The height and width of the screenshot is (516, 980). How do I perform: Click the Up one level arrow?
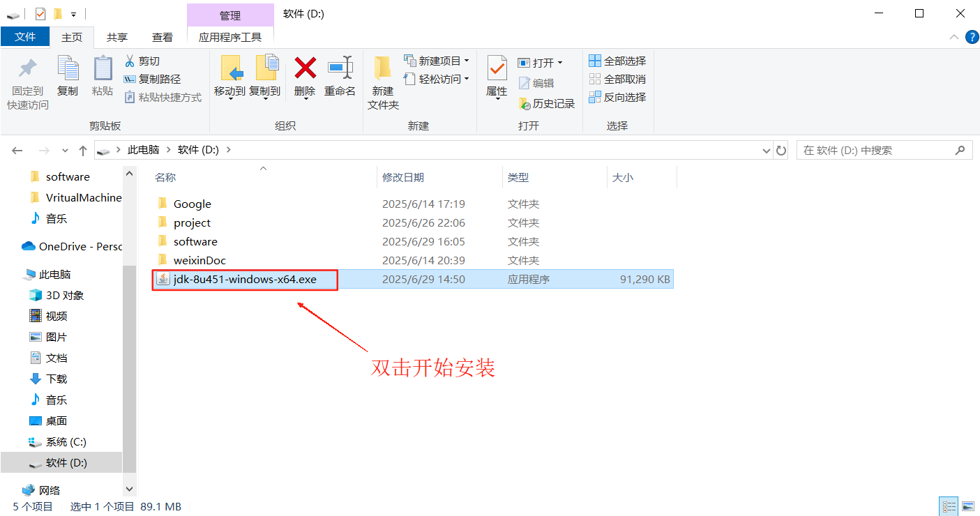pos(83,151)
